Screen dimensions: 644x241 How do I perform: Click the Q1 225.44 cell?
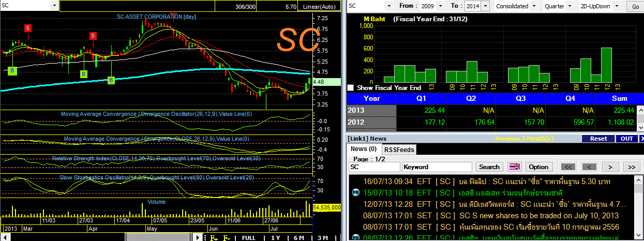point(421,110)
